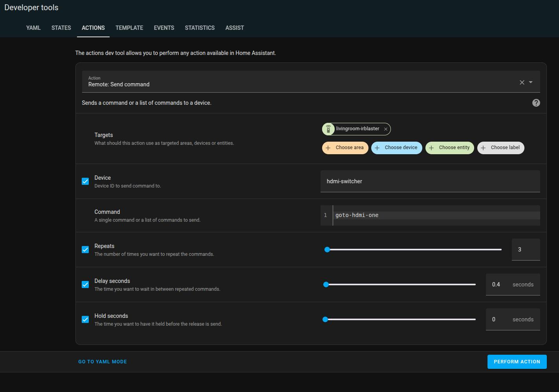559x392 pixels.
Task: Disable the Repeats option checkbox
Action: click(85, 250)
